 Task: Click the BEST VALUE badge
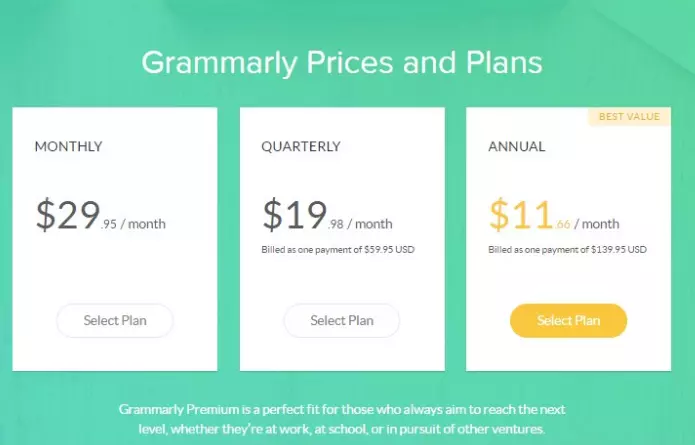click(629, 117)
